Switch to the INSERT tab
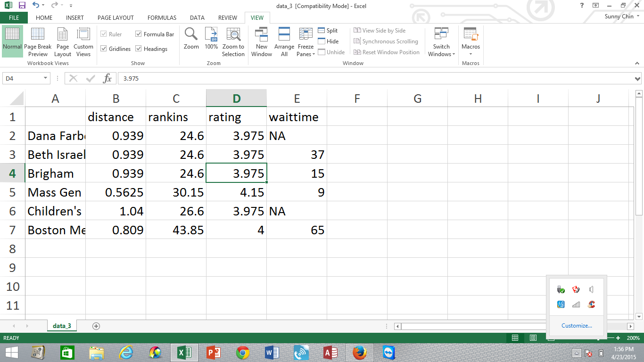This screenshot has width=644, height=362. [75, 18]
